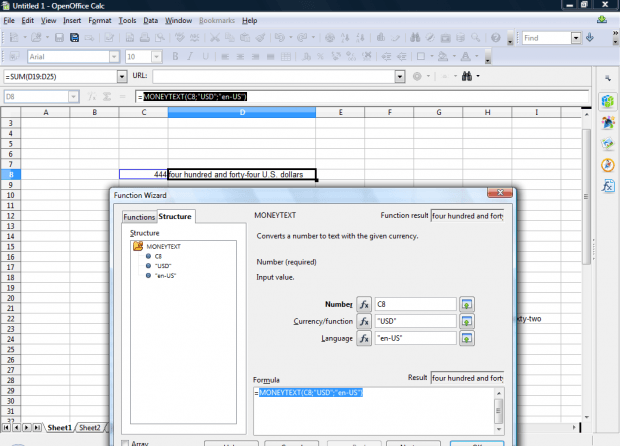The height and width of the screenshot is (446, 620).
Task: Click the Print icon in the toolbar
Action: (x=145, y=38)
